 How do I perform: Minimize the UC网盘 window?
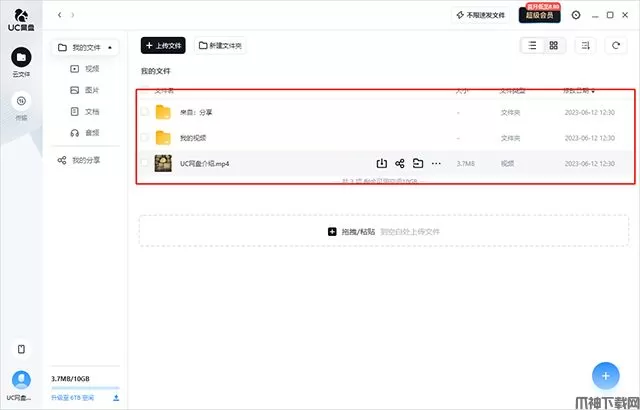tap(595, 16)
